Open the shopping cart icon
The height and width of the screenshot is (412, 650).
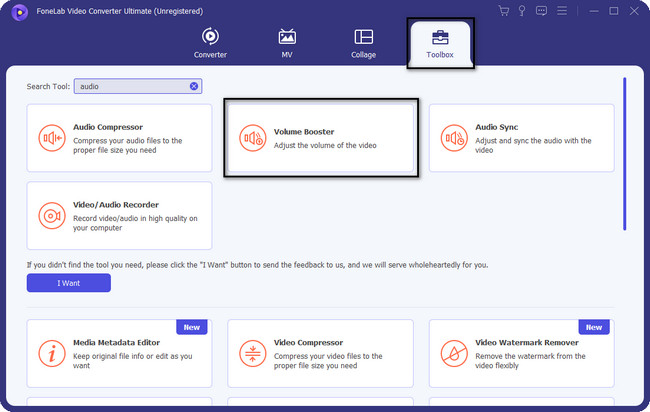click(504, 11)
